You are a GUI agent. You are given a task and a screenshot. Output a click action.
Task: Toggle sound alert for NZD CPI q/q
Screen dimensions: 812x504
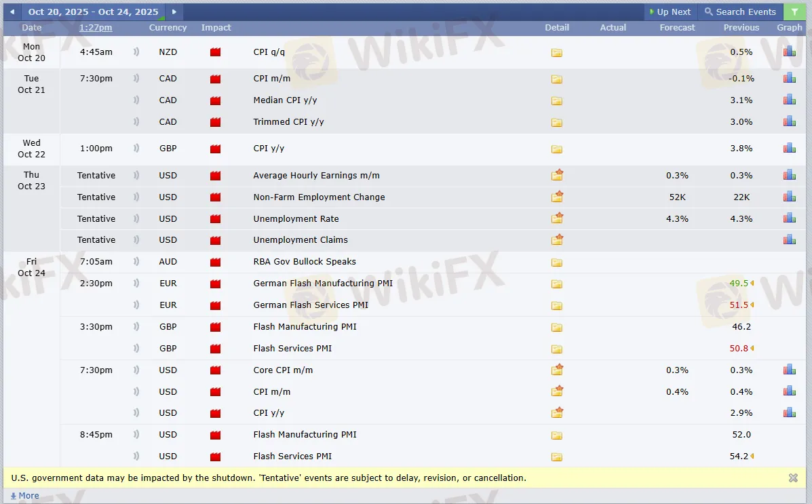coord(136,52)
